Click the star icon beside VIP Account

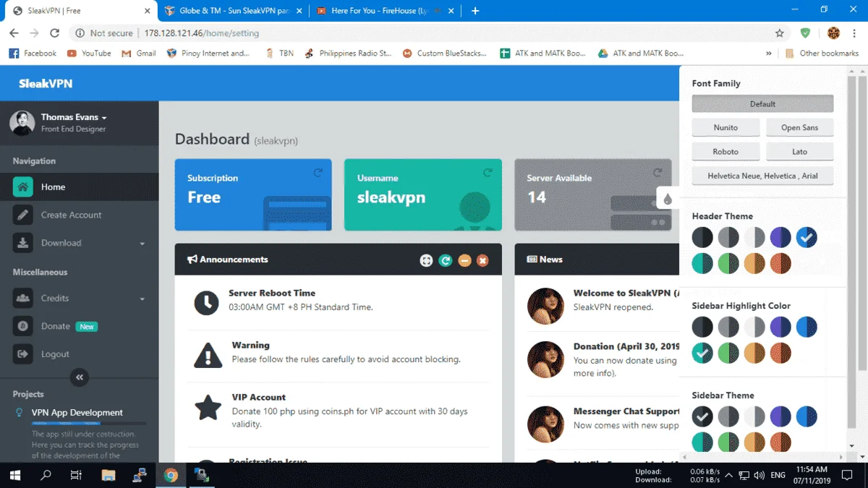pyautogui.click(x=208, y=408)
